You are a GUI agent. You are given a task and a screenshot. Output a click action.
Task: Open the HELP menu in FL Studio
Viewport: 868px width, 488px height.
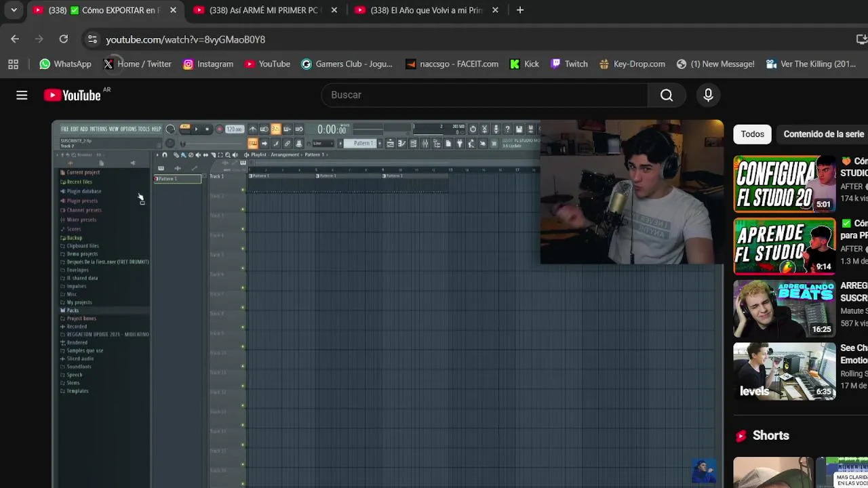point(157,129)
